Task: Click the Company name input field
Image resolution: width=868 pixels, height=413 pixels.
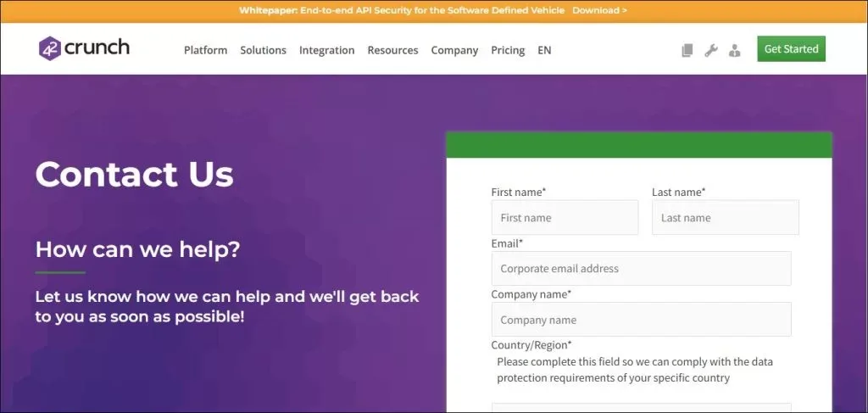Action: coord(641,320)
